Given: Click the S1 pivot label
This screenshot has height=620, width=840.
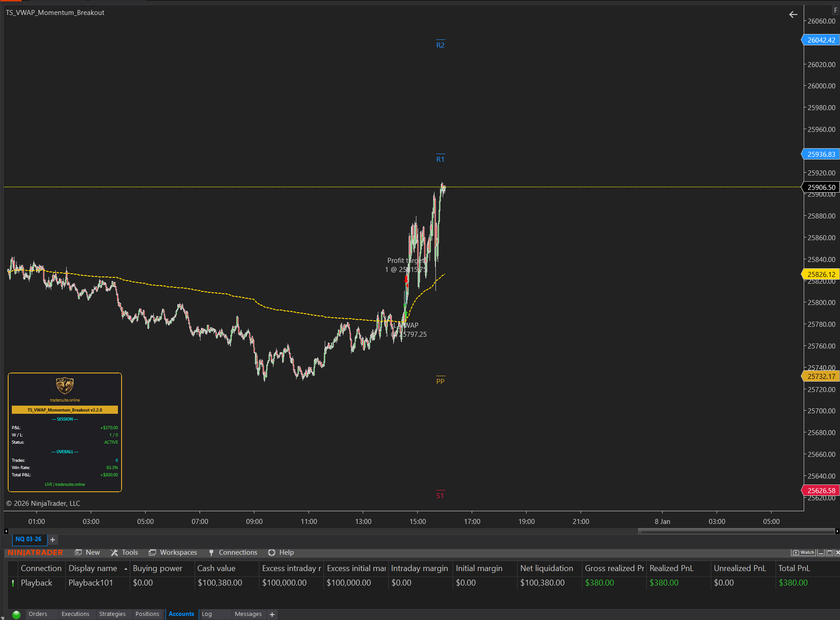Looking at the screenshot, I should [440, 495].
